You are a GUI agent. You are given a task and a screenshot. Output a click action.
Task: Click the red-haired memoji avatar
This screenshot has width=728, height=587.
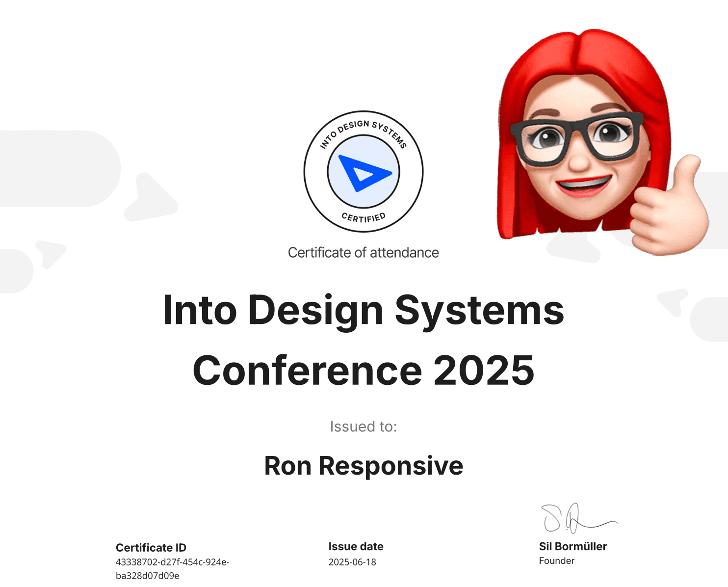point(603,142)
